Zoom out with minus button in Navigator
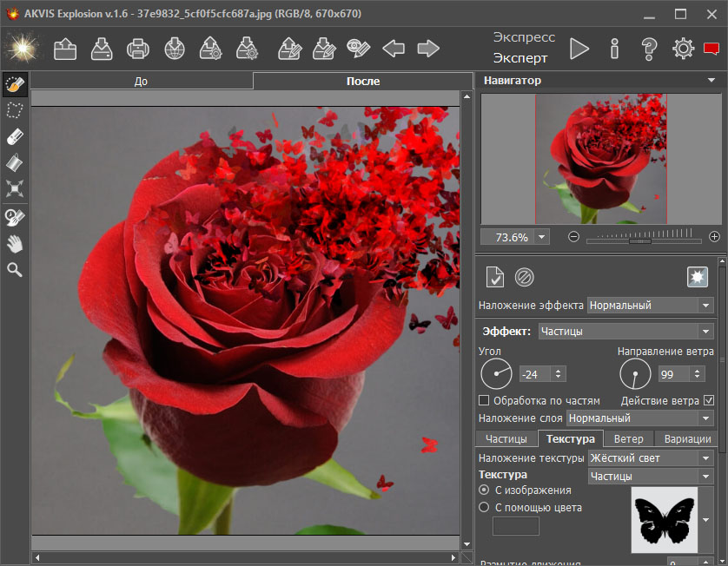728x566 pixels. pyautogui.click(x=573, y=237)
